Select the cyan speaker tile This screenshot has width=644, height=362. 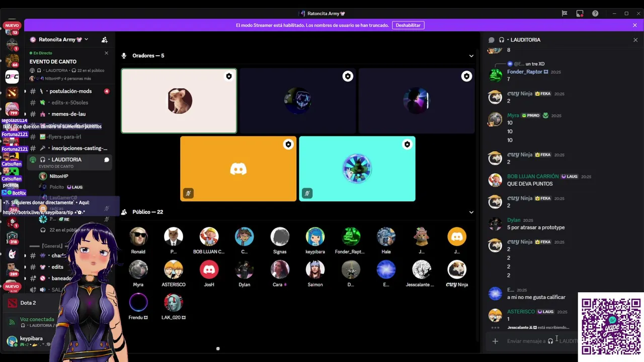357,169
